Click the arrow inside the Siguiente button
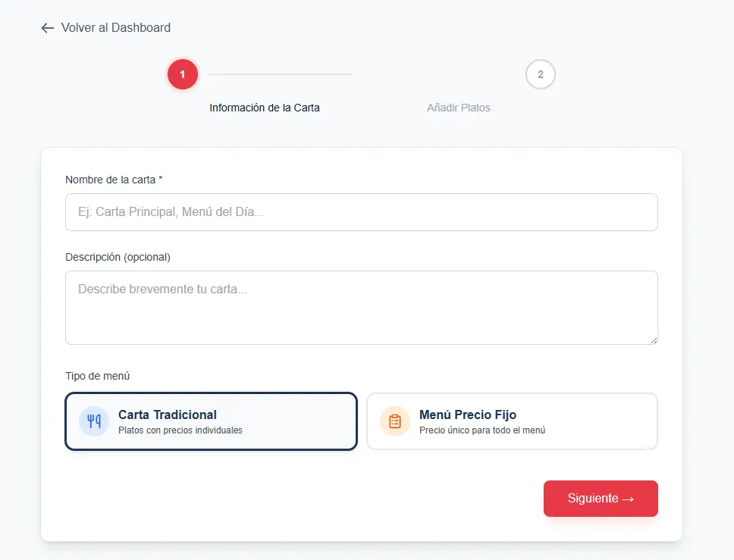This screenshot has width=734, height=560. click(x=628, y=499)
